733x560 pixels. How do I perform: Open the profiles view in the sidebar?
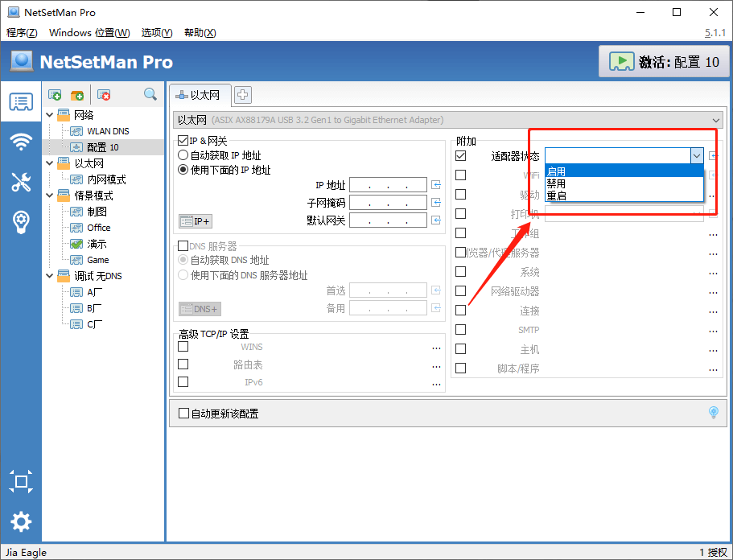(x=21, y=101)
